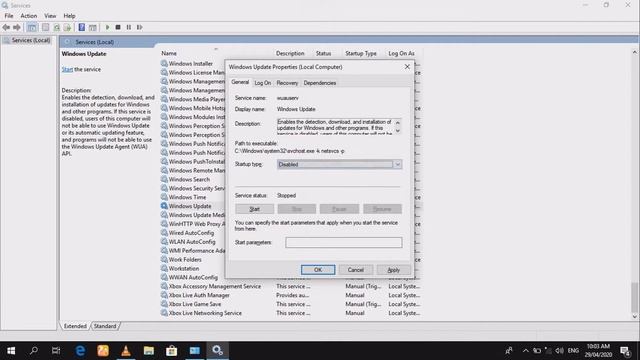
Task: Select the Workstation service row
Action: (x=184, y=269)
